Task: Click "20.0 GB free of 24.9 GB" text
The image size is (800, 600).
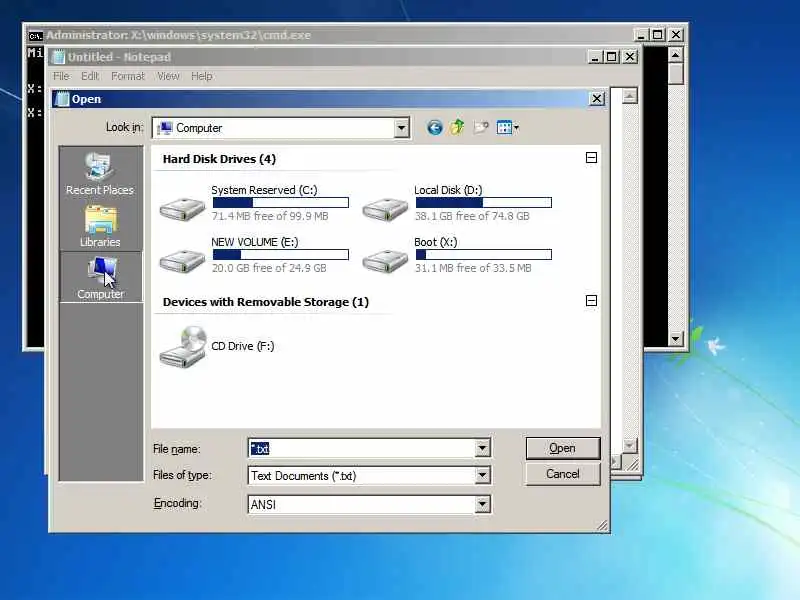Action: pyautogui.click(x=269, y=268)
